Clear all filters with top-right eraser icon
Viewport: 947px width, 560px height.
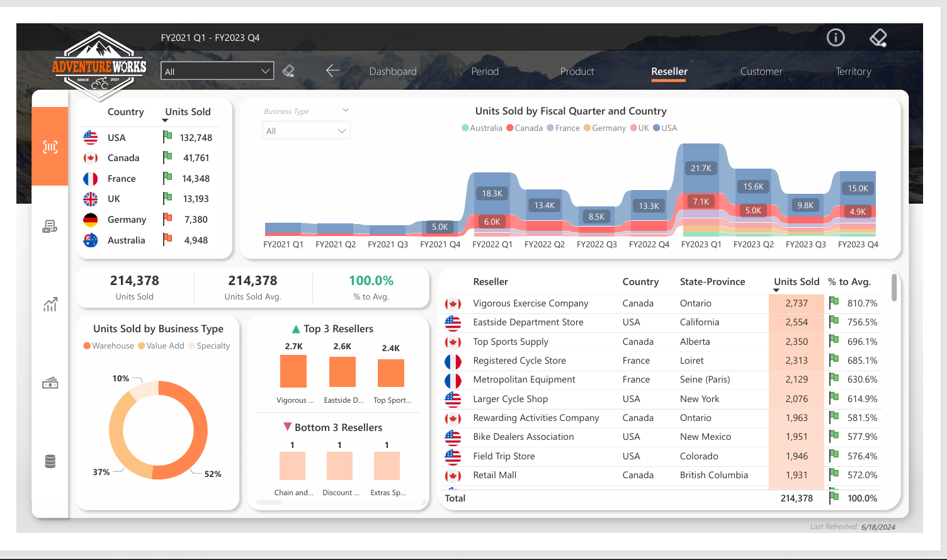click(x=878, y=38)
